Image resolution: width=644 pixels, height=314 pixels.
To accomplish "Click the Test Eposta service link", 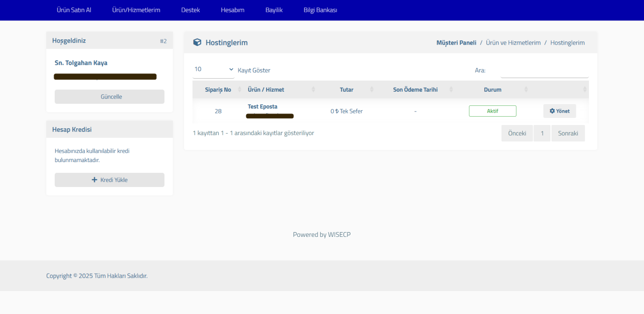I will (x=262, y=107).
